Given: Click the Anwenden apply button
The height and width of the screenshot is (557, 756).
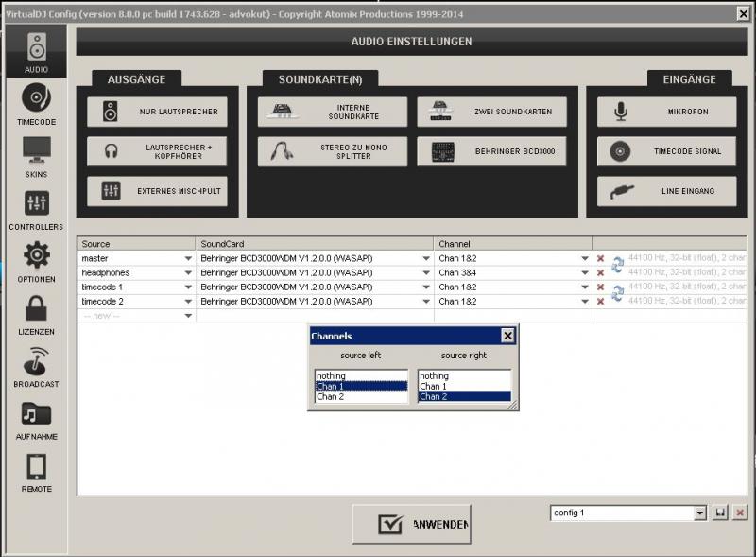Looking at the screenshot, I should (x=411, y=524).
